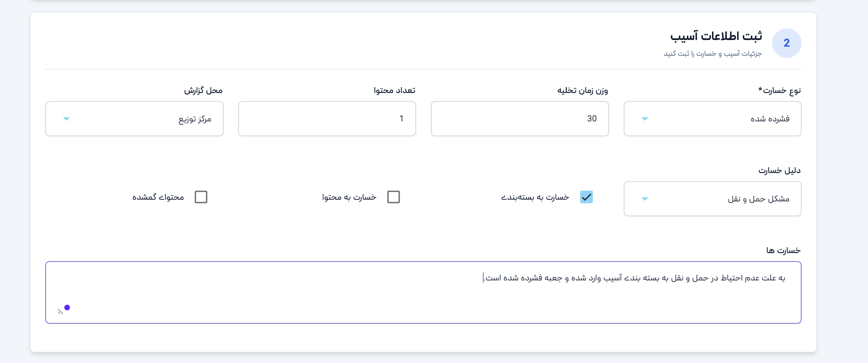Screen dimensions: 868x363
Task: Click the textarea resize handle icon
Action: click(60, 311)
